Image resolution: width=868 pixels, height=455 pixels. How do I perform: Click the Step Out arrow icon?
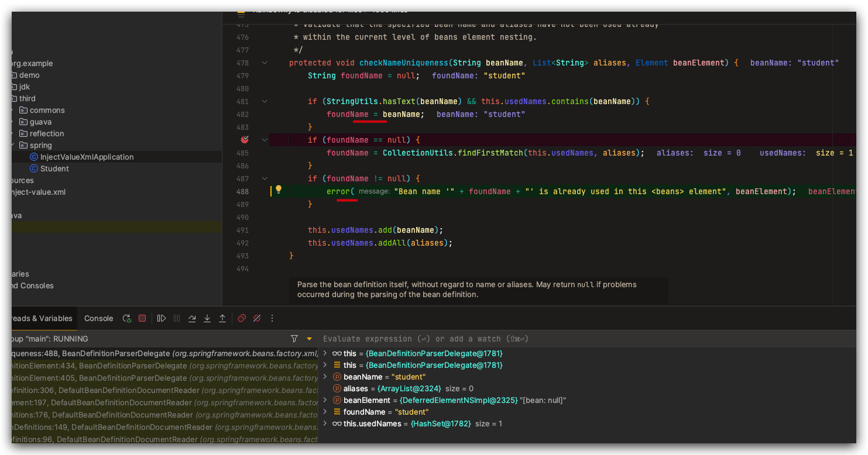coord(222,318)
